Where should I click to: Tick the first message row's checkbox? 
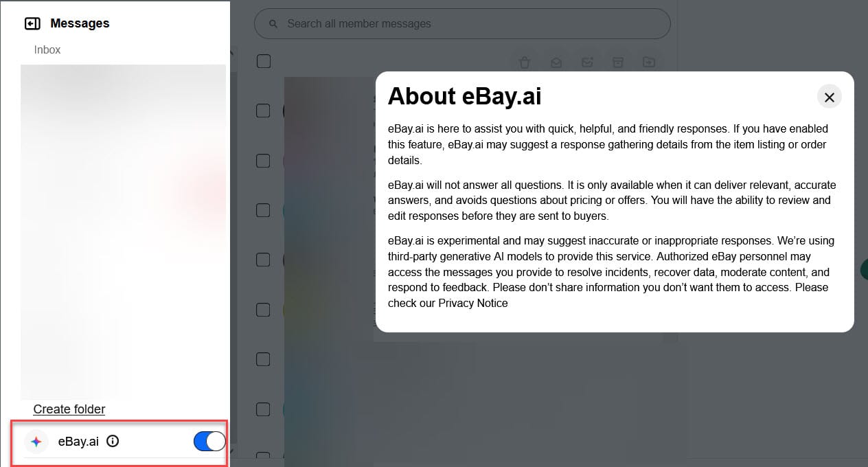[263, 111]
